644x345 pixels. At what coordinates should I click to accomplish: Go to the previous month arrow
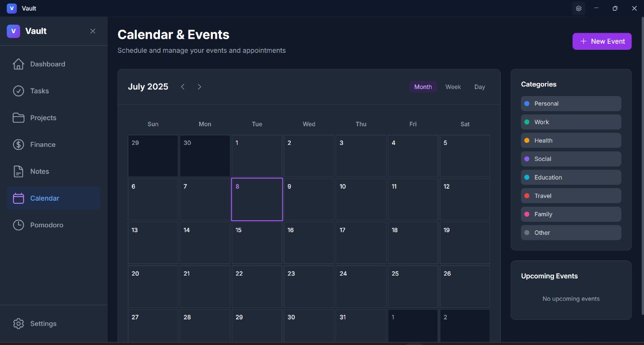pos(183,87)
